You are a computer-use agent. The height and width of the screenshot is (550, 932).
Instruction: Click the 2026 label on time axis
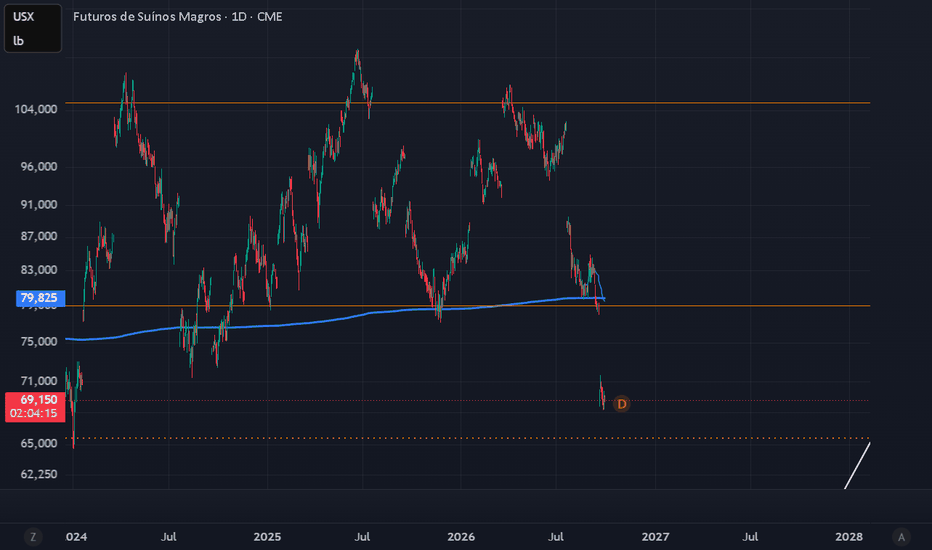point(461,537)
